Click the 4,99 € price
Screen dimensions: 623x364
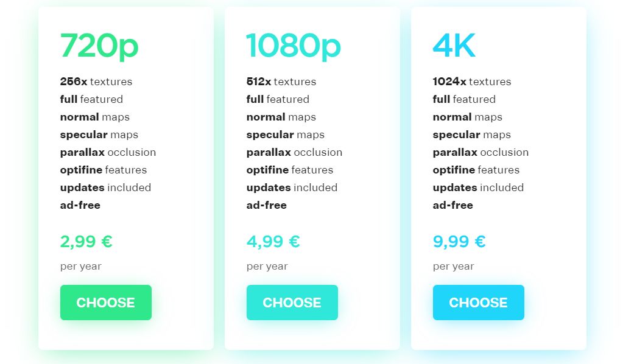coord(273,242)
